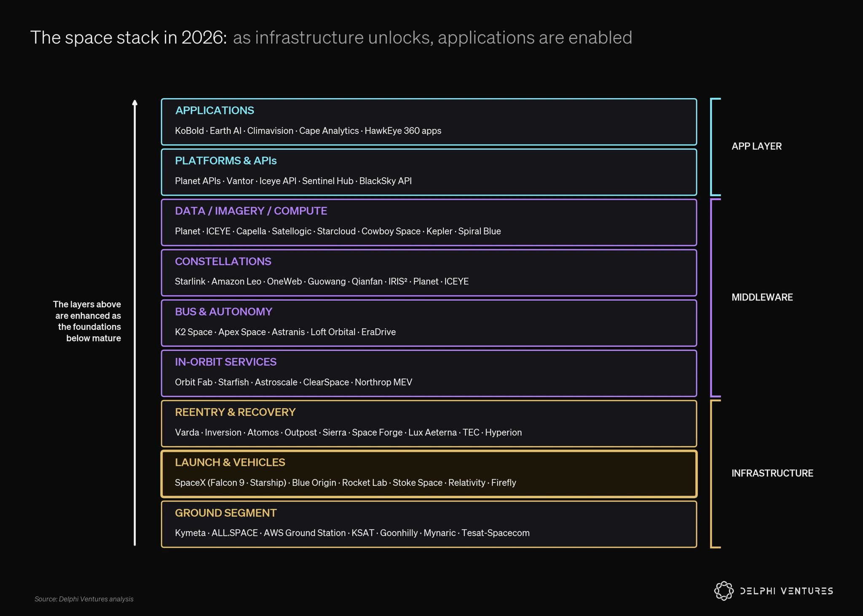The width and height of the screenshot is (863, 616).
Task: Click 'Climavision' in the Applications row
Action: click(270, 131)
